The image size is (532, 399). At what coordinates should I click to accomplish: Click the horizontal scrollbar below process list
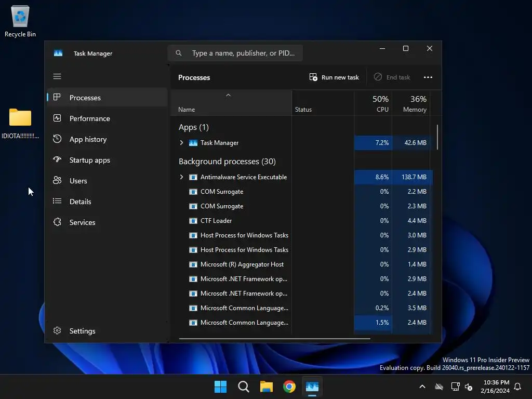tap(274, 338)
